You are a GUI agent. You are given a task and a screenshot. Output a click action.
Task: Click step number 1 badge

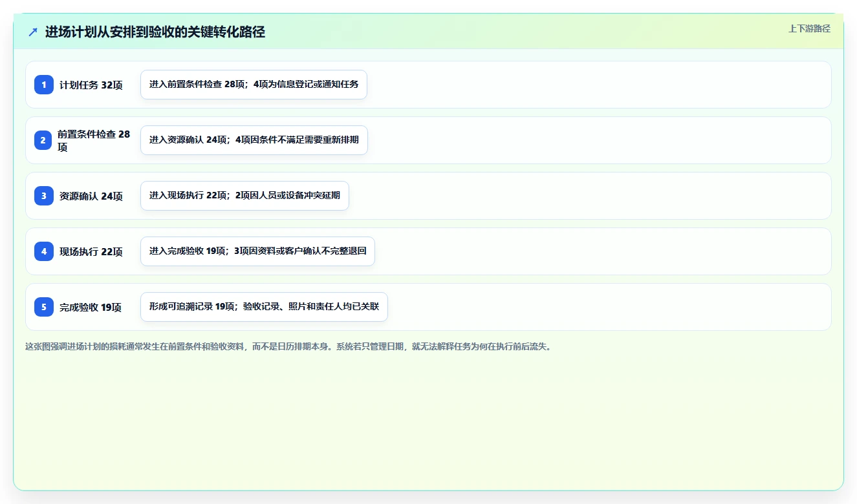(x=44, y=85)
